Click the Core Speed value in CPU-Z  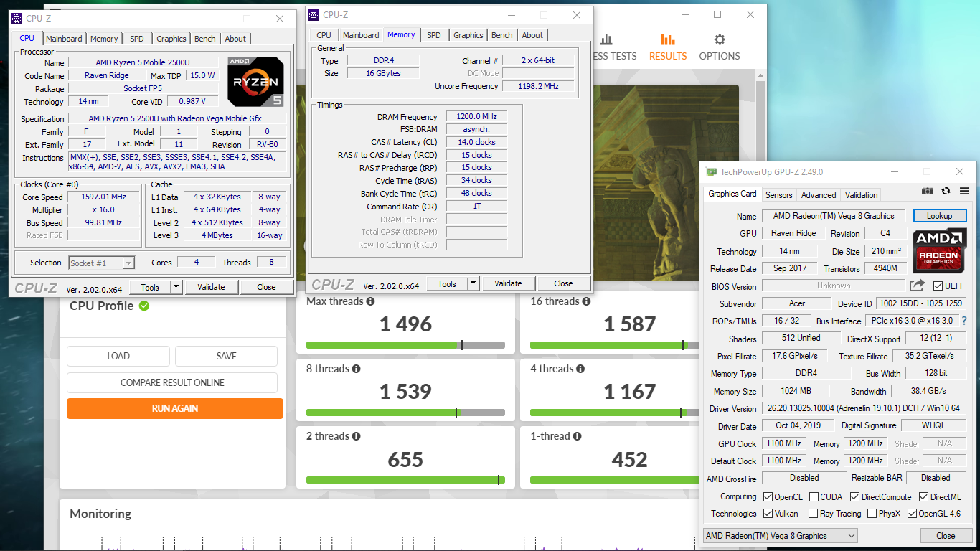pyautogui.click(x=105, y=197)
